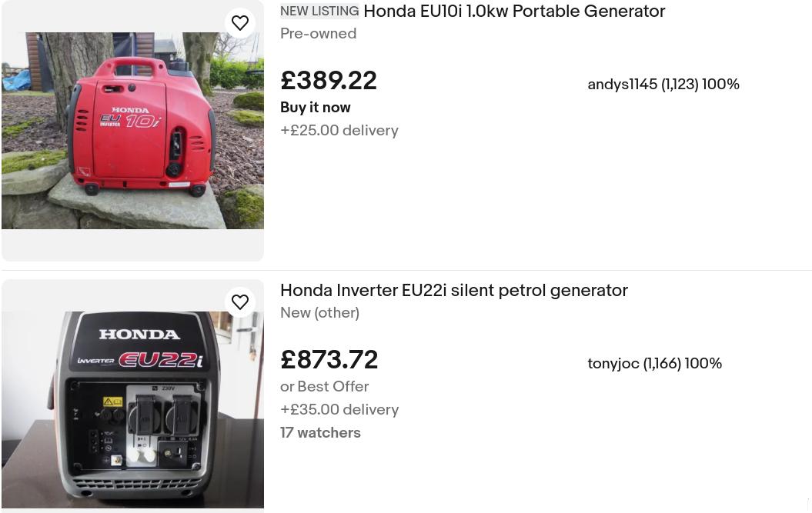
Task: View the Honda EU22i generator thumbnail image
Action: [132, 408]
